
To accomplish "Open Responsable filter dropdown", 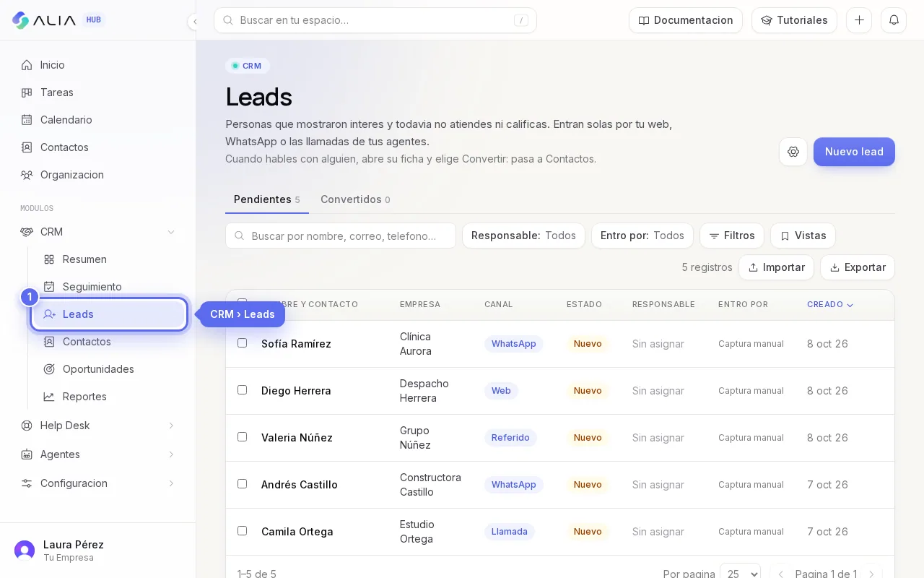I will click(523, 236).
